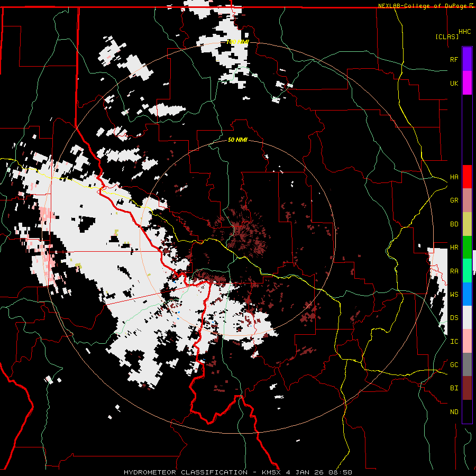Click the 'ND' legend label
The width and height of the screenshot is (476, 476).
point(454,412)
